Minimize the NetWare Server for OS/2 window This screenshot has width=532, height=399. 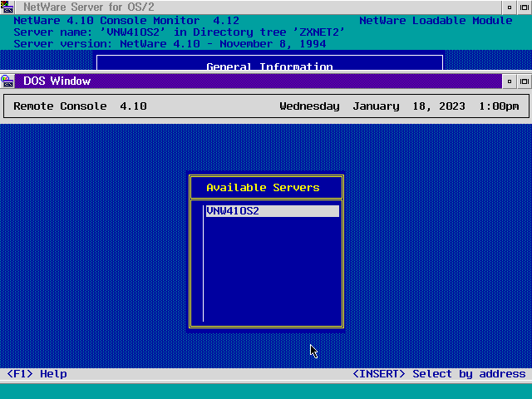click(x=509, y=7)
